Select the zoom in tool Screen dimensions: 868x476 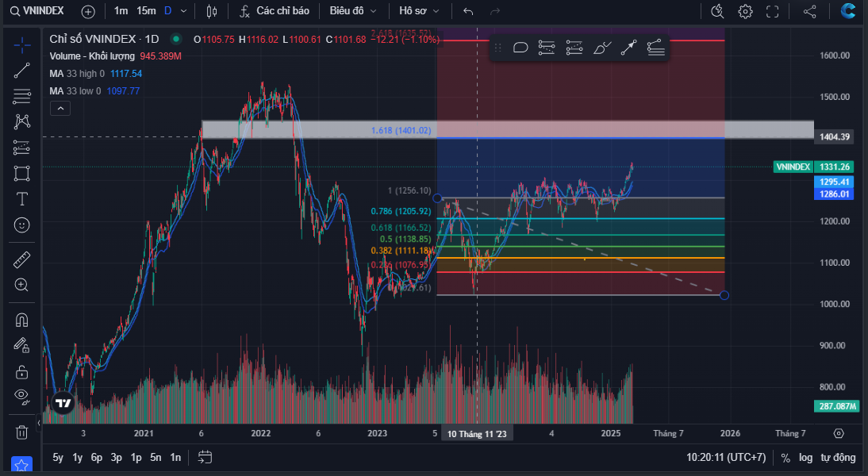click(21, 285)
